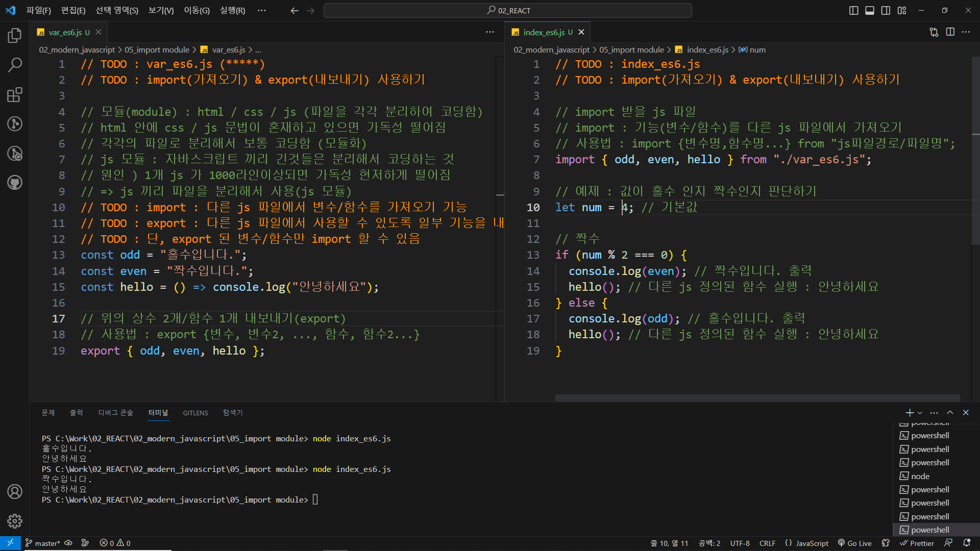Open the Search view in activity bar

click(15, 65)
